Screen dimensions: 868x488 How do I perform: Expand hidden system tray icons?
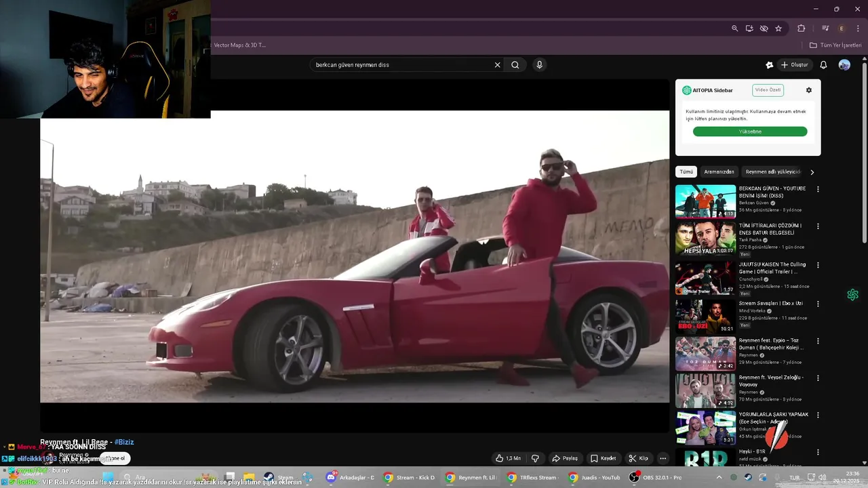click(x=719, y=477)
